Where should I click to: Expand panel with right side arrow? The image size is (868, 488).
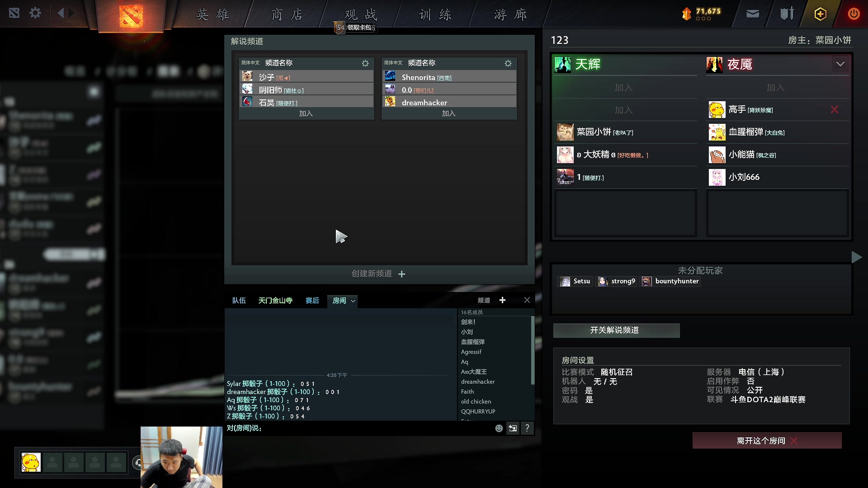pos(856,258)
